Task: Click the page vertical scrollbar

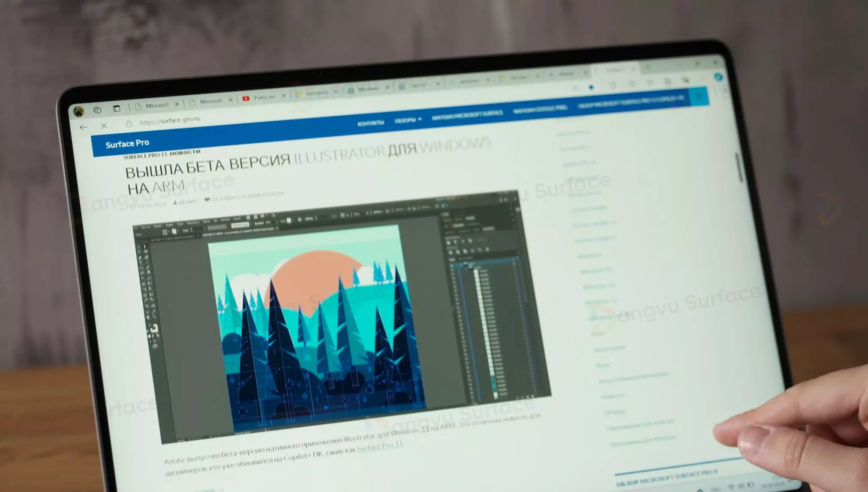Action: pyautogui.click(x=739, y=167)
